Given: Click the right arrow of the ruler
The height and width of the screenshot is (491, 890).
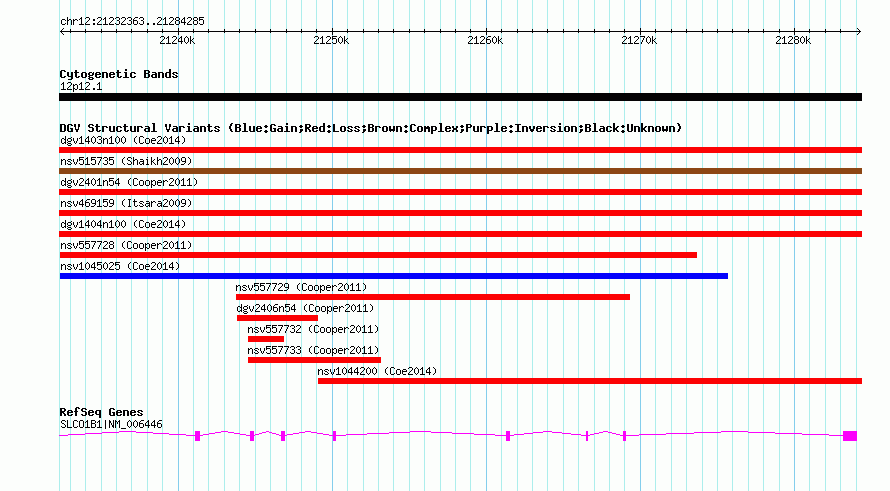Looking at the screenshot, I should point(858,31).
